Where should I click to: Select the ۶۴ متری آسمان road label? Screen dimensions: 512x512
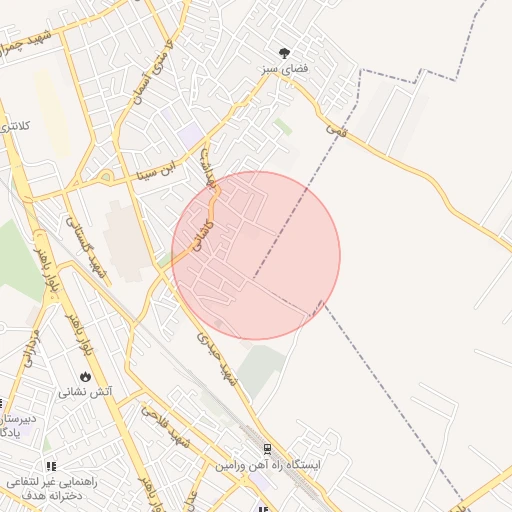coord(154,73)
